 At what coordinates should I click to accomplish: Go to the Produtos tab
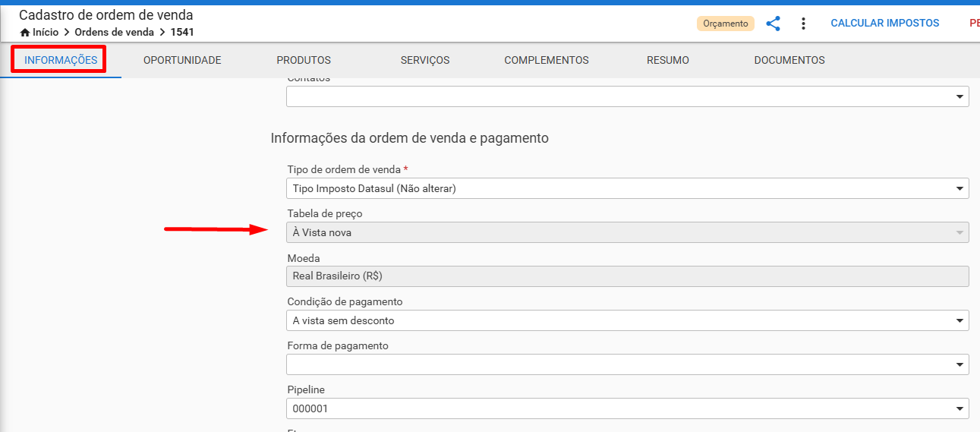click(304, 60)
